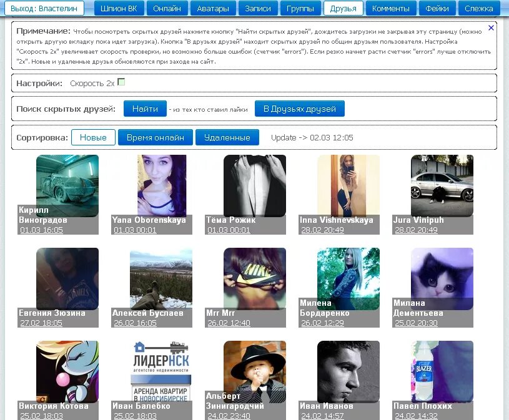The height and width of the screenshot is (420, 509).
Task: Click the name Милана Дементьева
Action: (x=418, y=308)
